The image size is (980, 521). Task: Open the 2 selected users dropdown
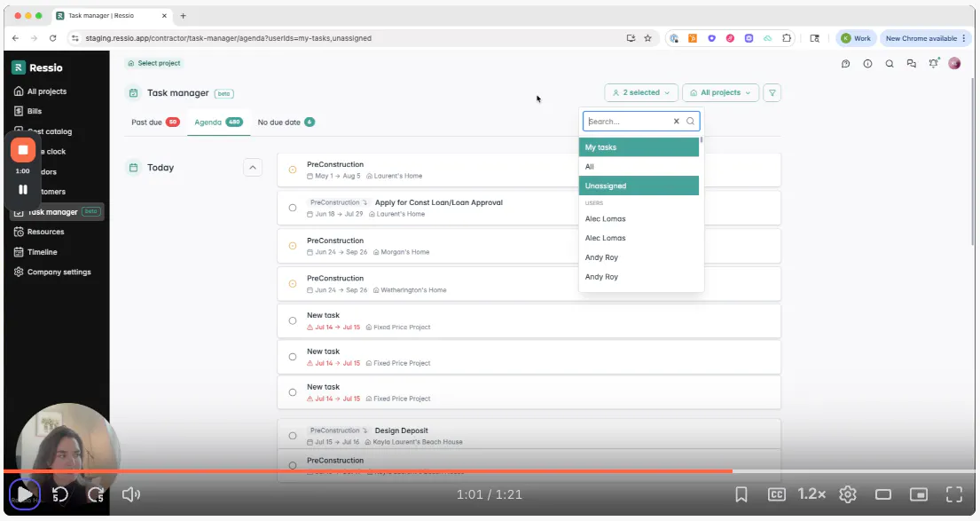[x=640, y=92]
